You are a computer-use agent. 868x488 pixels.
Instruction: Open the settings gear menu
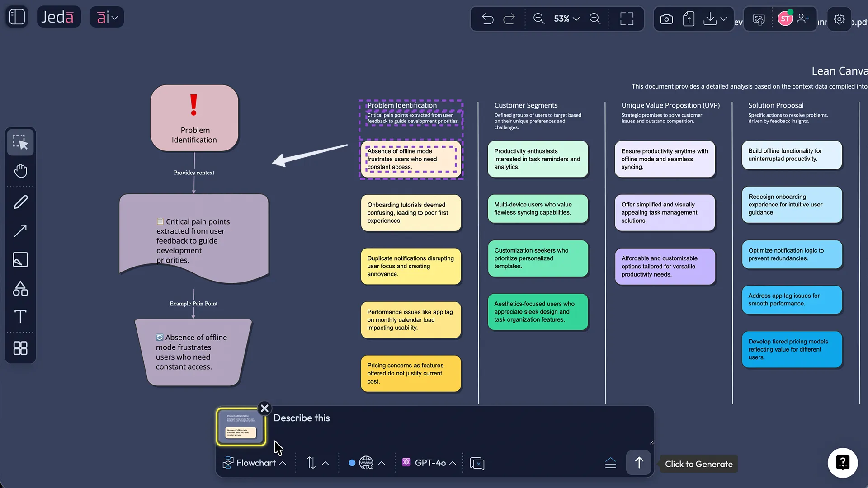tap(839, 19)
